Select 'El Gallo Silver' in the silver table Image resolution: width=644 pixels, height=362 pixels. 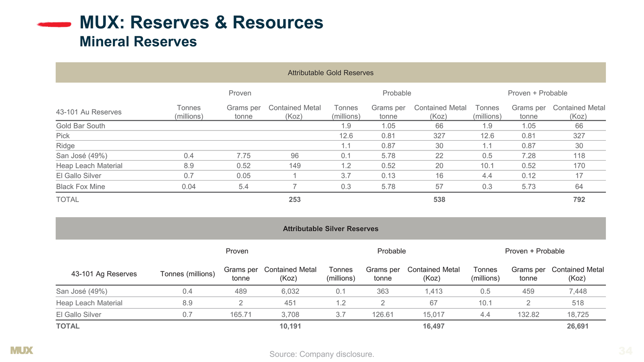[x=78, y=315]
